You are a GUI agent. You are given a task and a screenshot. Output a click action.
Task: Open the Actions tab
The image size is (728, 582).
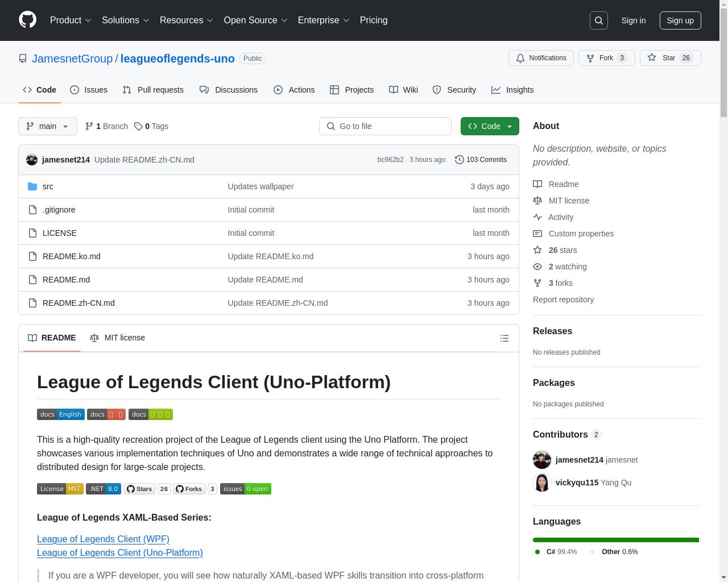[x=294, y=90]
